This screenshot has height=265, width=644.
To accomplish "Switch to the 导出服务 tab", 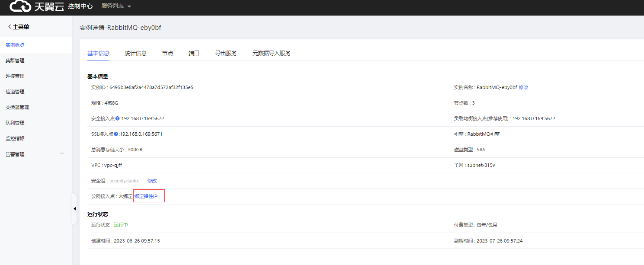I will 226,53.
